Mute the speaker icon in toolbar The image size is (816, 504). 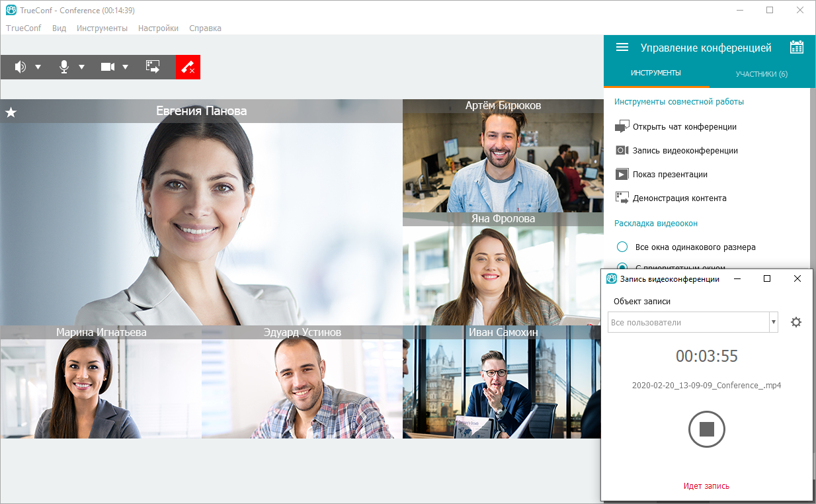point(20,67)
